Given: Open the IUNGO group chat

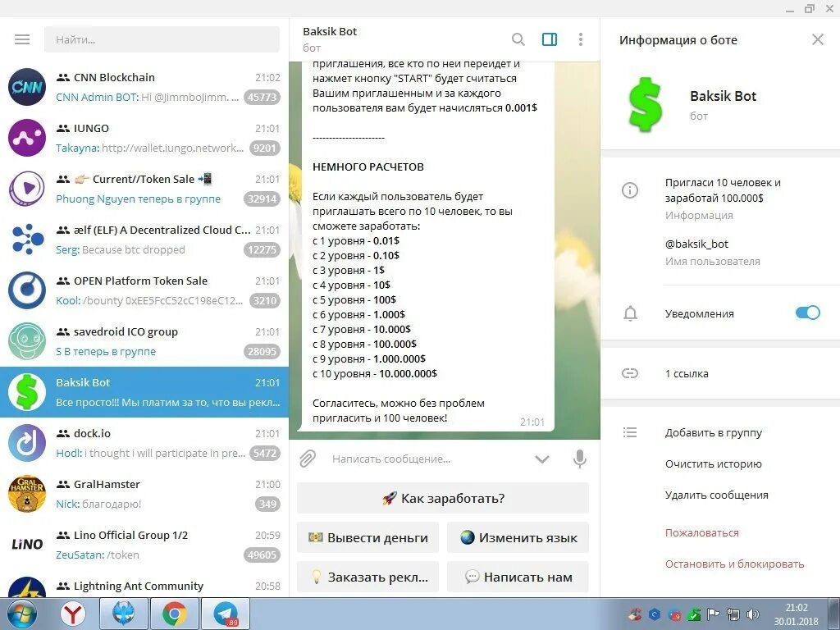Looking at the screenshot, I should click(x=144, y=138).
